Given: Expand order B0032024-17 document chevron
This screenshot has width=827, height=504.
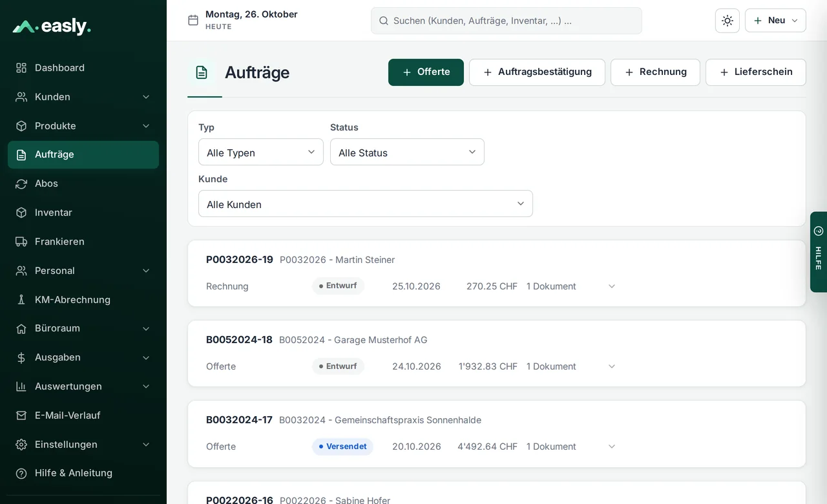Looking at the screenshot, I should (x=612, y=446).
